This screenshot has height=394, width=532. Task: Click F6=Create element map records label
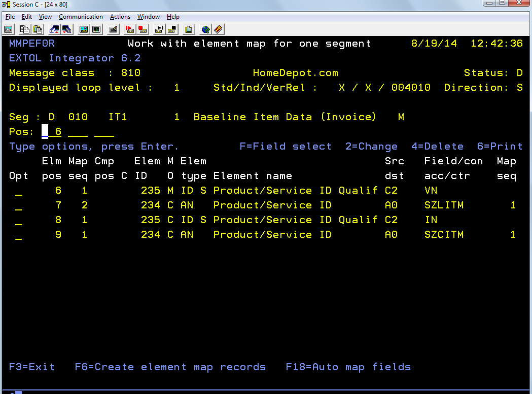click(x=170, y=367)
